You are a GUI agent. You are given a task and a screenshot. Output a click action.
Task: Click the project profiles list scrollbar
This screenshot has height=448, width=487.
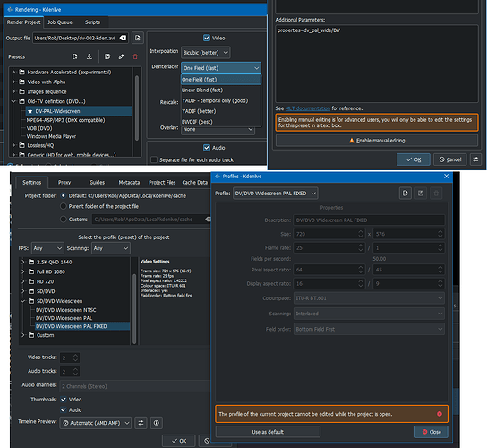coord(134,308)
